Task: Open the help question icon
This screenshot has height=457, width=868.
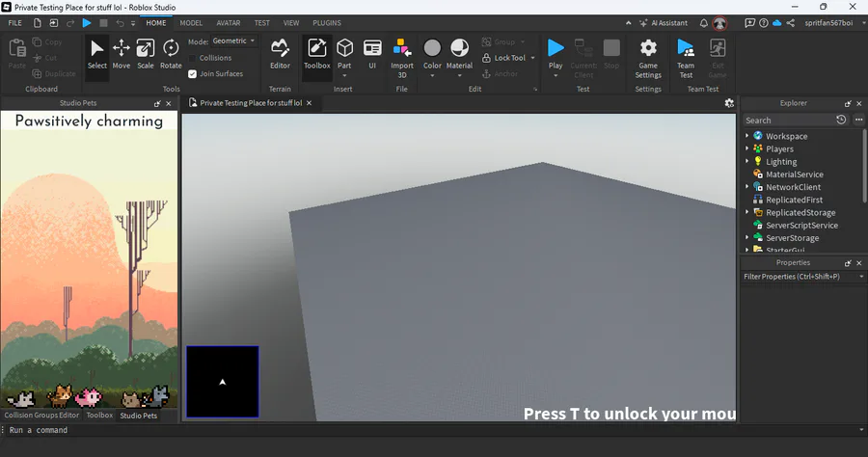Action: [x=764, y=23]
